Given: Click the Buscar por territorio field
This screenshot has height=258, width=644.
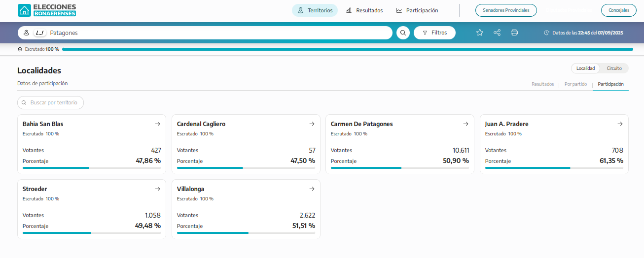Looking at the screenshot, I should pyautogui.click(x=51, y=103).
